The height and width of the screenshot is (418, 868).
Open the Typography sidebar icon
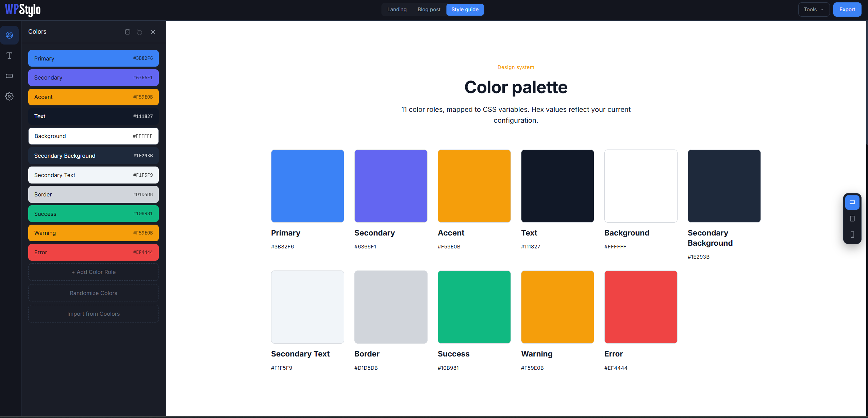[10, 56]
